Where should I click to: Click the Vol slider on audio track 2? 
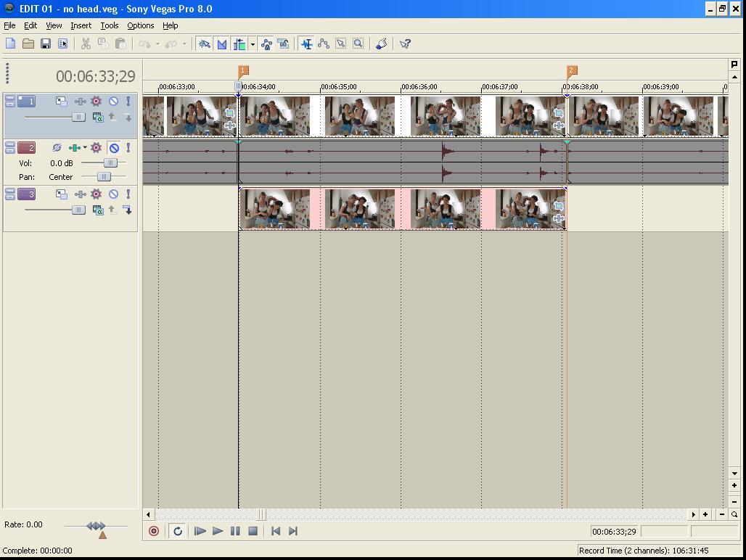[110, 163]
